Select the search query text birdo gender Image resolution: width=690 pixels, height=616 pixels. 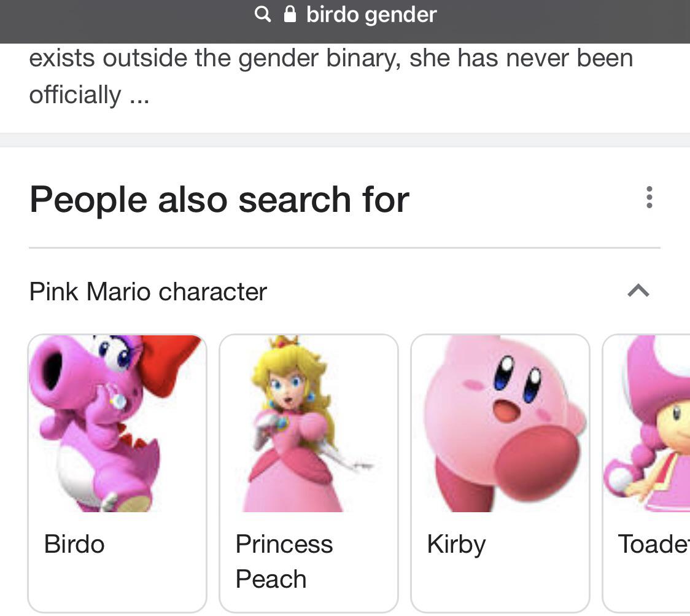[370, 14]
